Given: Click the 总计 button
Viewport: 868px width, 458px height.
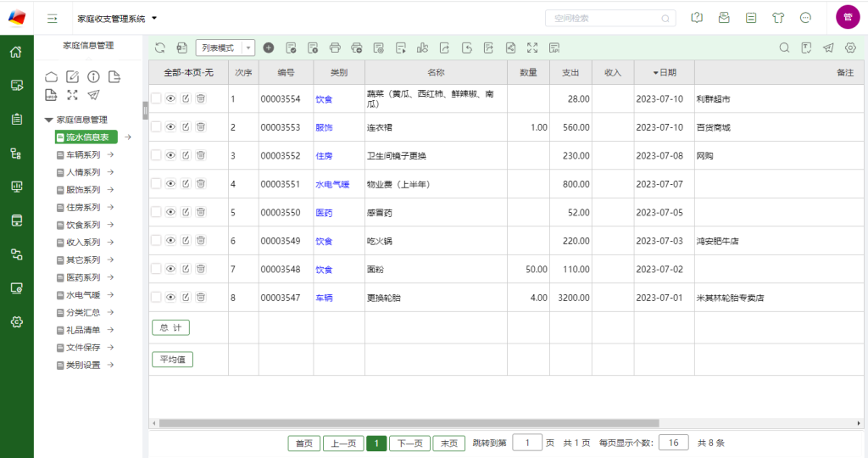Looking at the screenshot, I should coord(170,328).
